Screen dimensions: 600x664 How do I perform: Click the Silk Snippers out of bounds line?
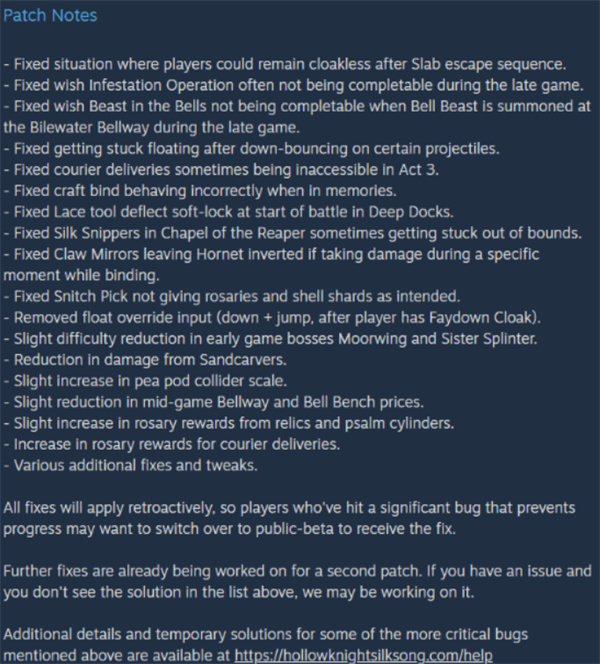click(290, 233)
